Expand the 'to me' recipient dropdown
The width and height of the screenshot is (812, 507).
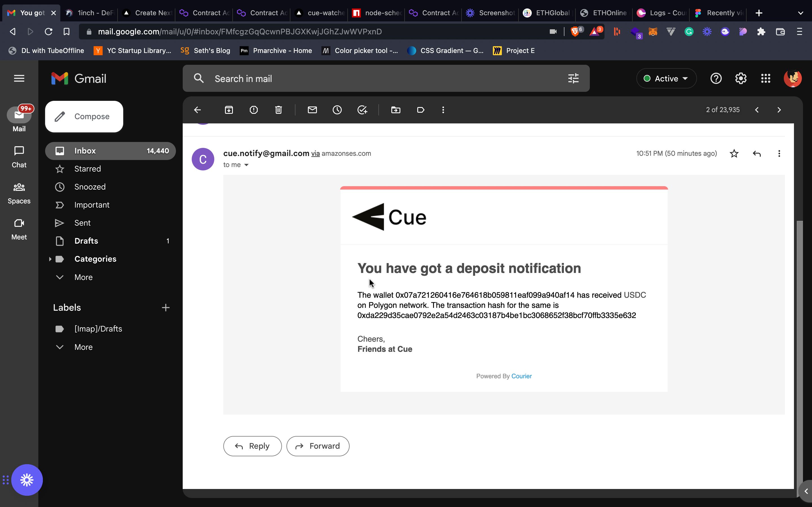click(246, 165)
